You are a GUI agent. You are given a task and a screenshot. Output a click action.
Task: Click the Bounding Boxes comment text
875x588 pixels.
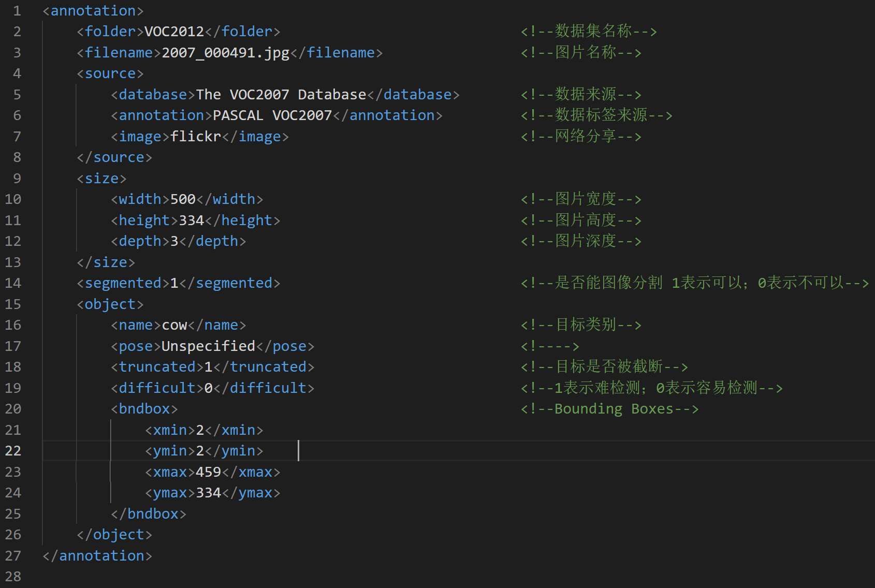point(610,408)
